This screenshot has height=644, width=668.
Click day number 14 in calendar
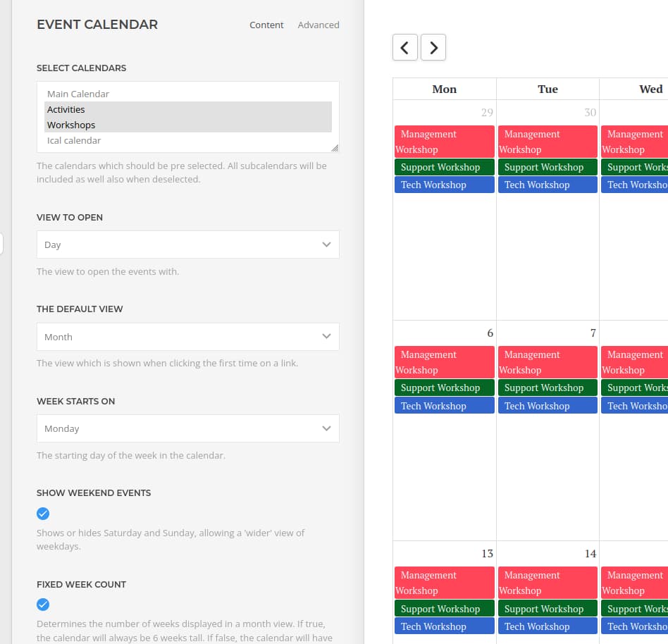point(590,554)
